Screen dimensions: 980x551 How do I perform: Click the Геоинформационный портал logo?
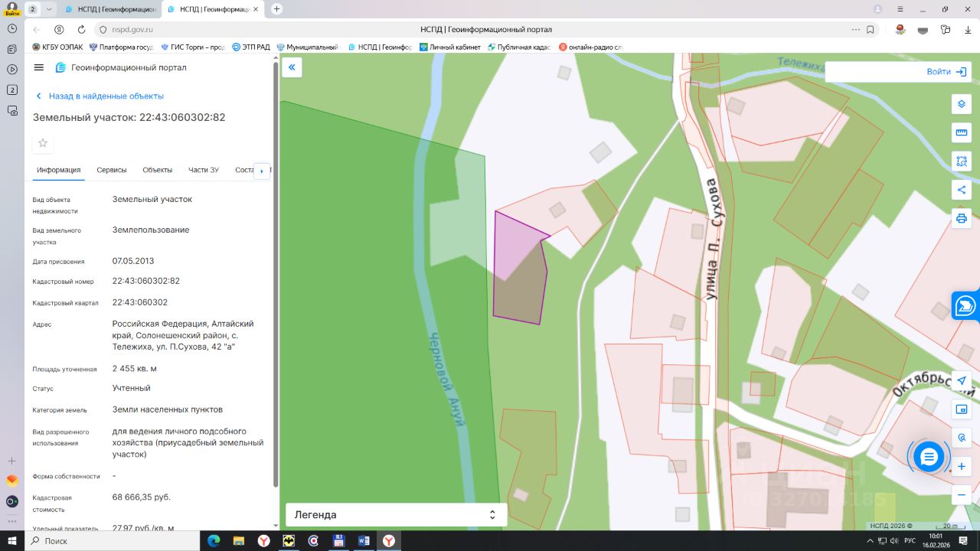pyautogui.click(x=121, y=67)
